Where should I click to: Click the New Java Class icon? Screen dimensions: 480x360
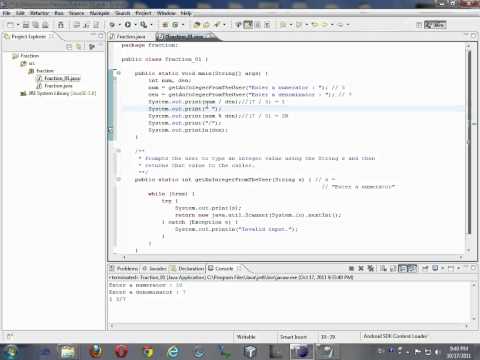[x=175, y=25]
